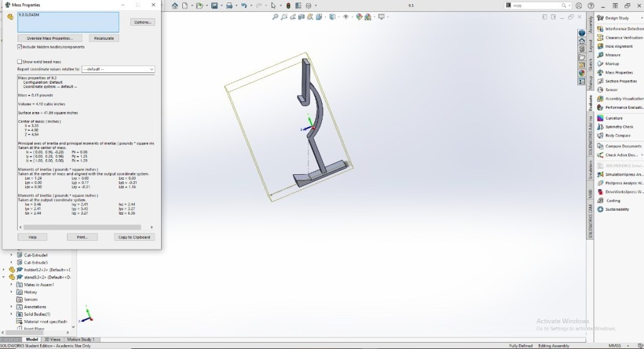Click the Save icon in top toolbar
This screenshot has width=644, height=349.
(215, 6)
